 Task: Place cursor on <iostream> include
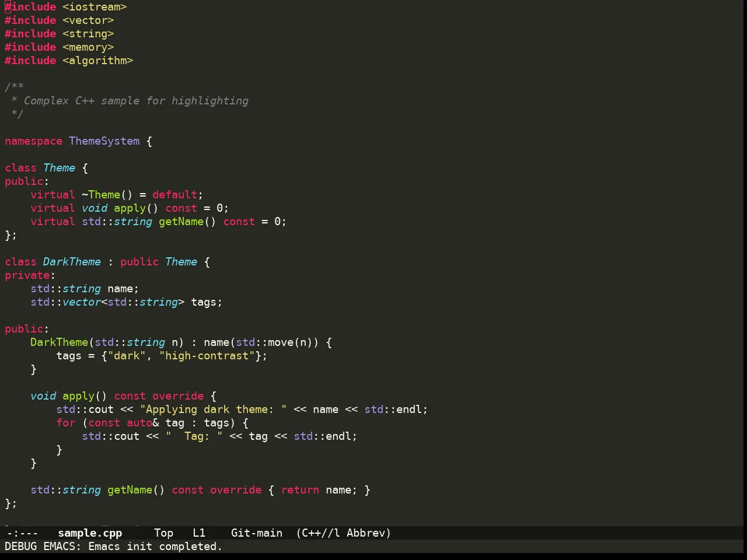[x=95, y=7]
